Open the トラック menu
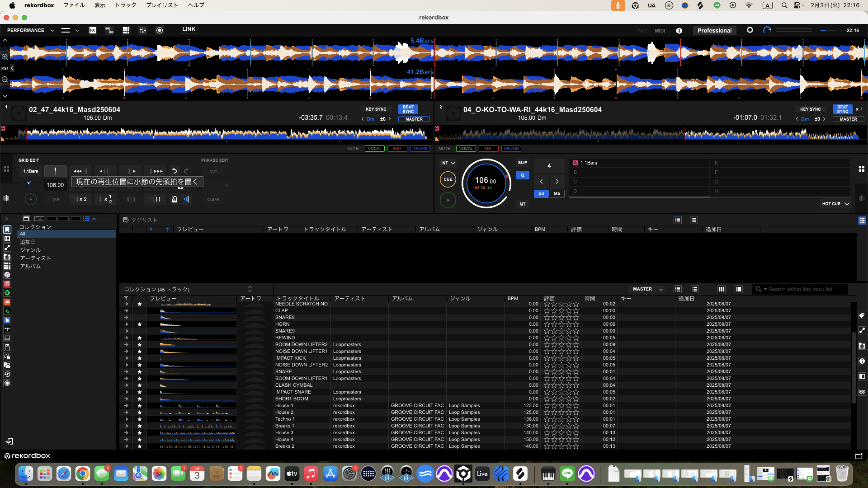Viewport: 868px width, 488px height. 125,5
